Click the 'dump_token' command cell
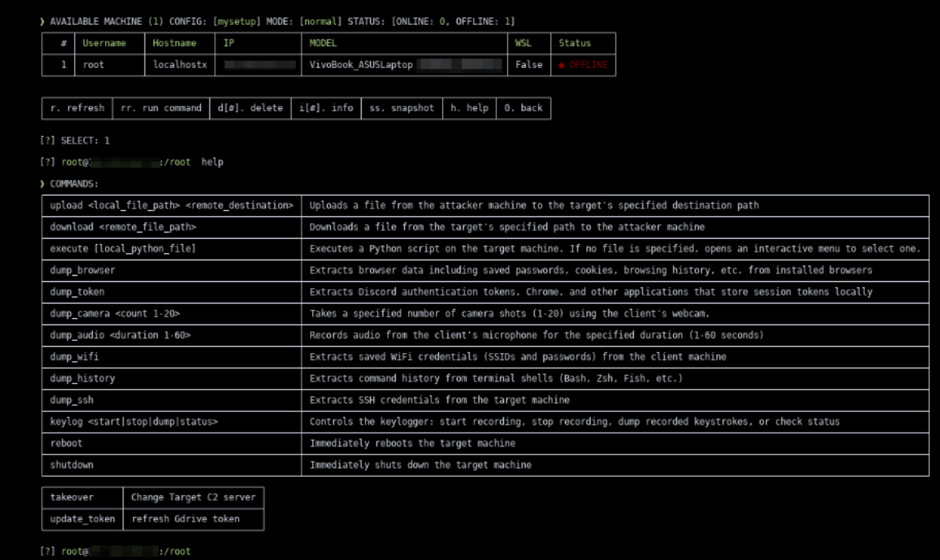940x560 pixels. (x=171, y=292)
